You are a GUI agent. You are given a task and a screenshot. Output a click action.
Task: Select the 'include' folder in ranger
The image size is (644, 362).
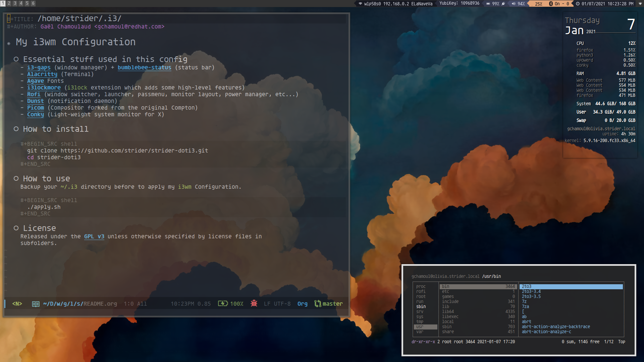[478, 302]
